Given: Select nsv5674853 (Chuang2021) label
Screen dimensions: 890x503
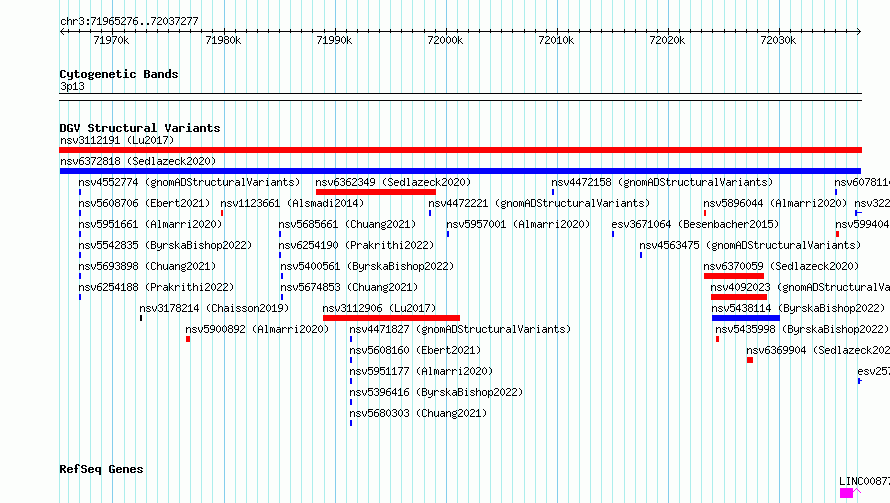Looking at the screenshot, I should click(349, 287).
